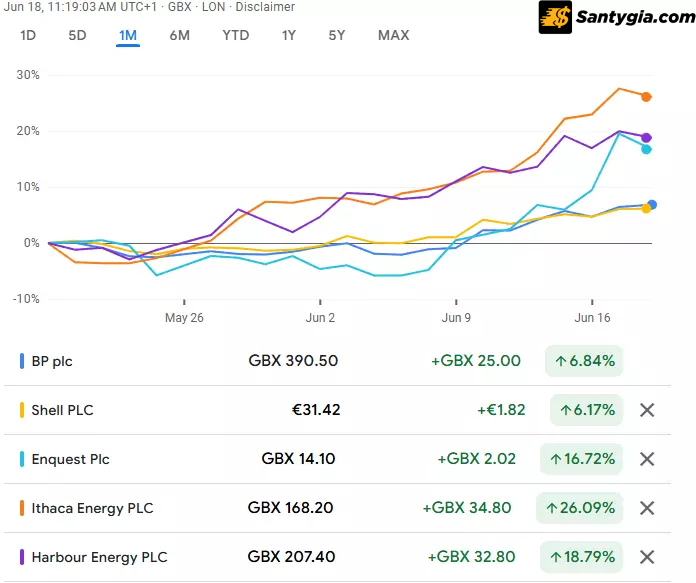This screenshot has height=583, width=696.
Task: Click the -10% y-axis label
Action: [26, 299]
